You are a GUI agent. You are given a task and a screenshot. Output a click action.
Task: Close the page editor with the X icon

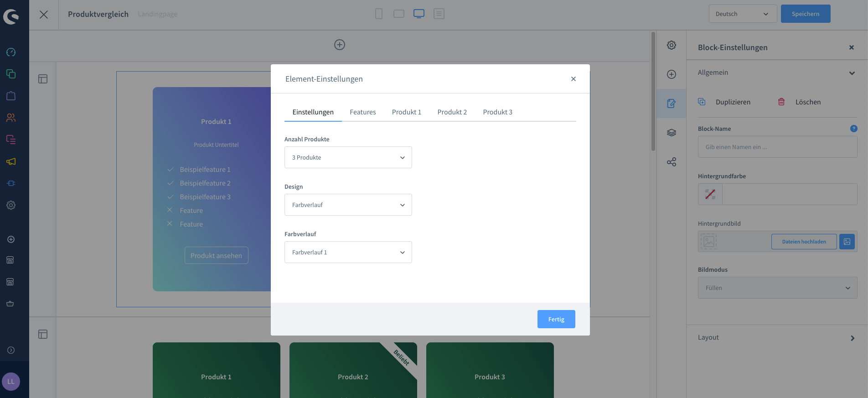pos(44,15)
